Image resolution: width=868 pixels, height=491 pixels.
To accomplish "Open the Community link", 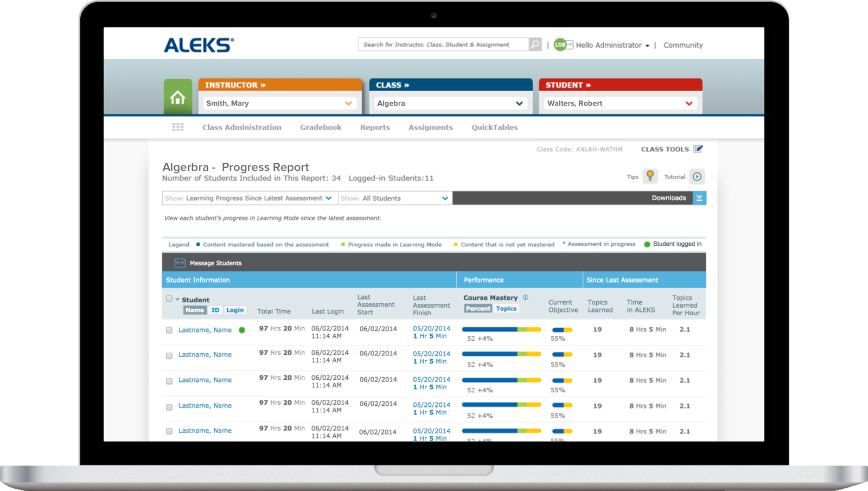I will point(683,45).
